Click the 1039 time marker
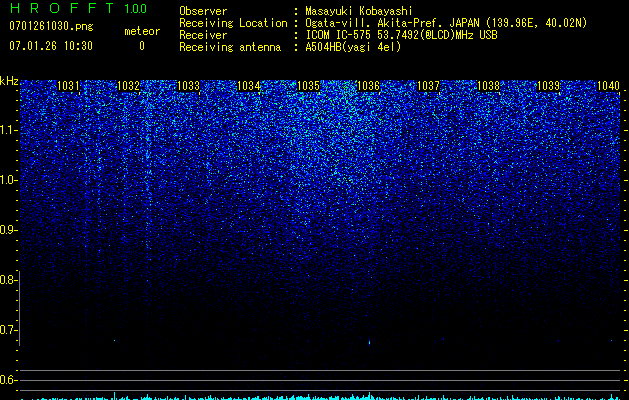 (548, 86)
